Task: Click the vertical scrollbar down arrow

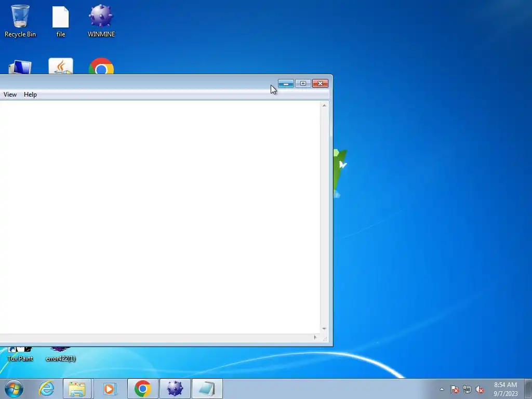Action: [x=324, y=328]
